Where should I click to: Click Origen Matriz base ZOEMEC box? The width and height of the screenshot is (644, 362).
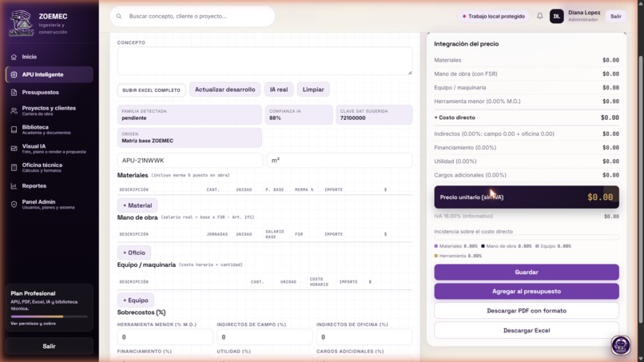(189, 137)
